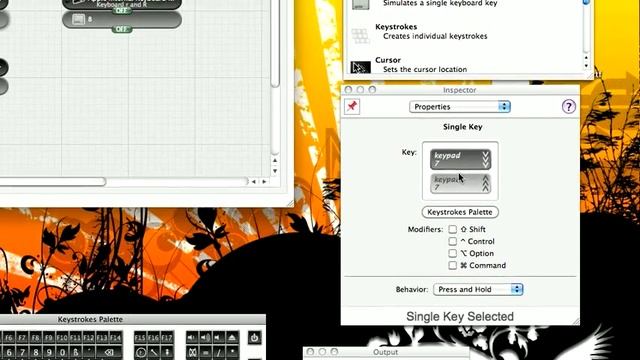This screenshot has height=360, width=640.
Task: Click the number 6 key in palette
Action: coord(9,352)
